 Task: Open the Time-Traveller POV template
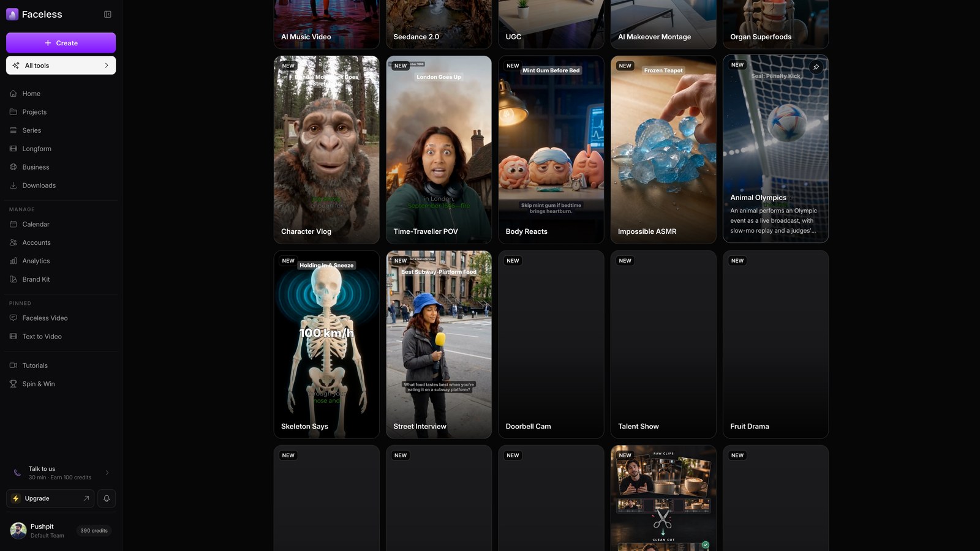(439, 150)
